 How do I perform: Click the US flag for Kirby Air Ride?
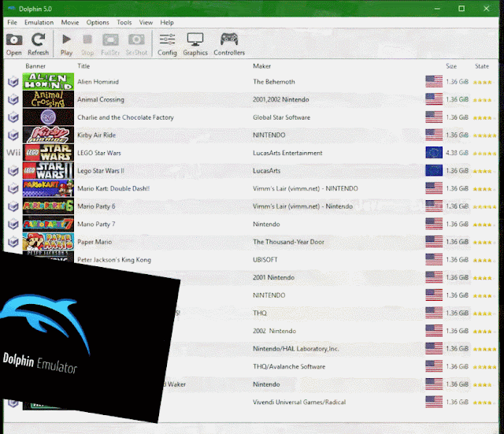tap(434, 135)
